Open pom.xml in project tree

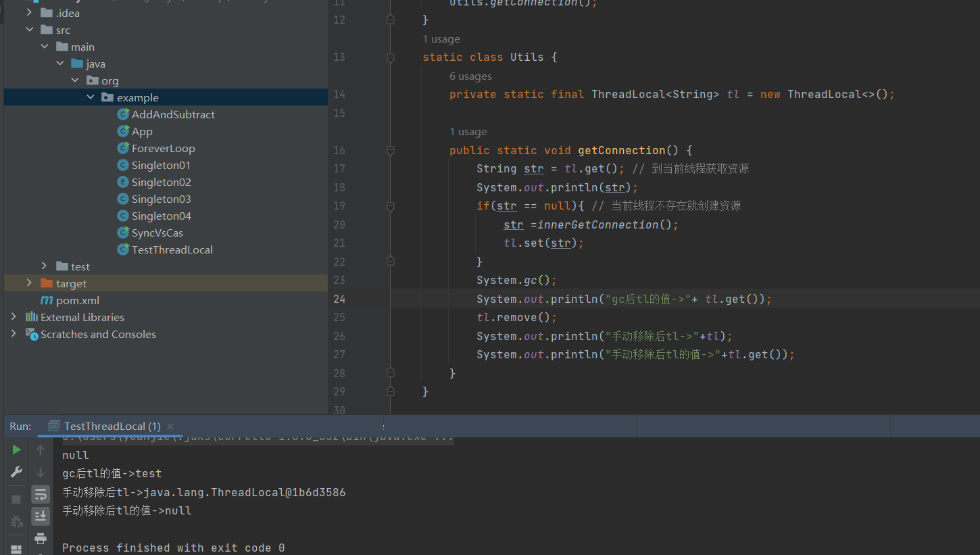pos(77,300)
